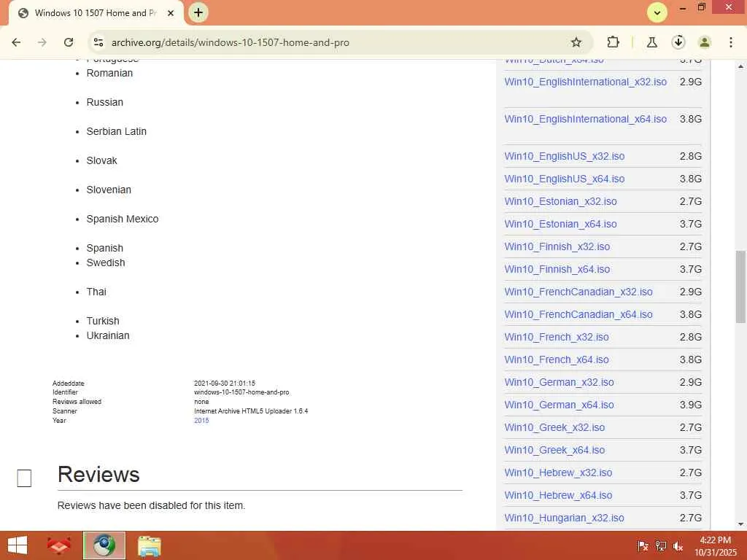Select the 'Romanian' list item text
The width and height of the screenshot is (747, 560).
coord(109,74)
